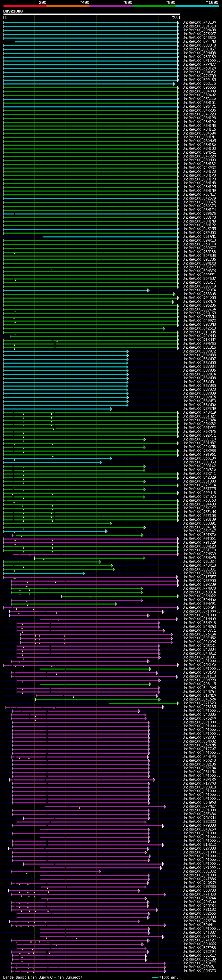
Task: Click the white query bar under BB921800
Action: (x=92, y=14)
